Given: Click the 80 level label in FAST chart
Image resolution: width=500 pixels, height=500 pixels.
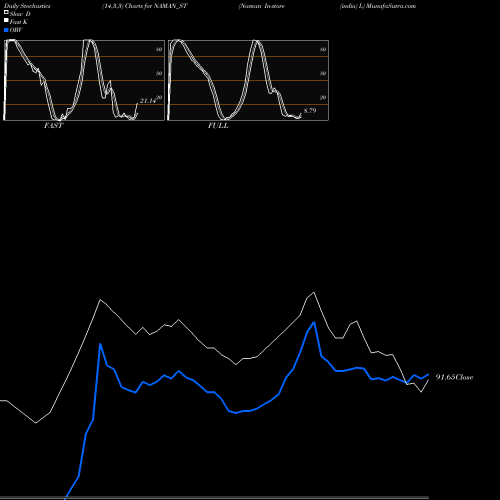Looking at the screenshot, I should point(159,49).
